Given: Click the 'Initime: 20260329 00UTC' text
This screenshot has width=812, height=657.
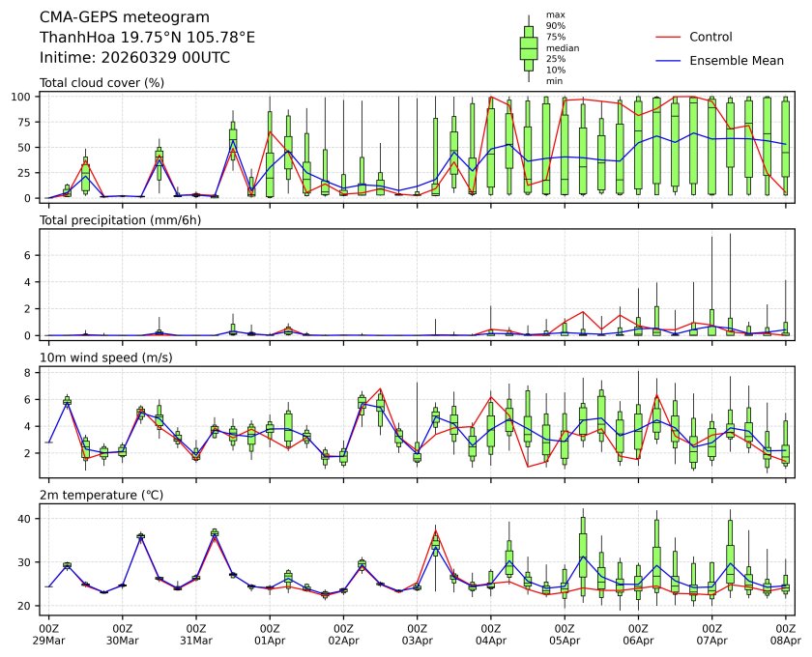Looking at the screenshot, I should click(134, 57).
